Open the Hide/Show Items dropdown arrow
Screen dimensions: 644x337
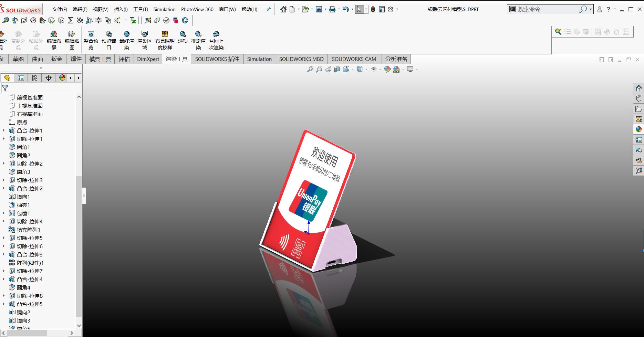tap(380, 69)
